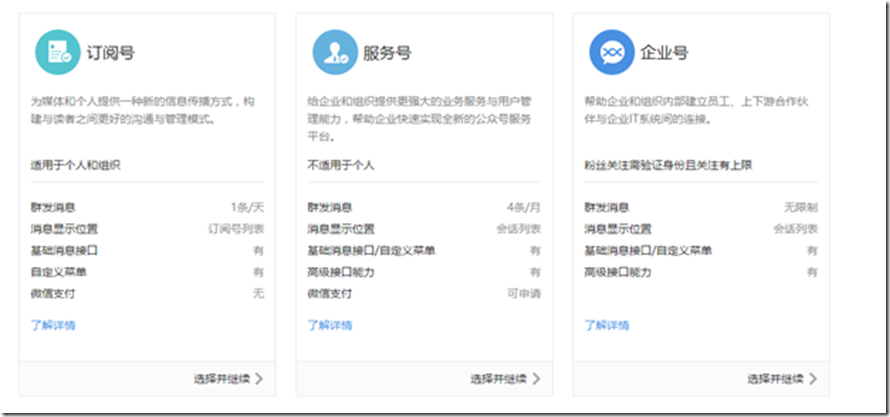The height and width of the screenshot is (417, 890).
Task: Click the 4条/月 value in 服务号
Action: coord(524,207)
